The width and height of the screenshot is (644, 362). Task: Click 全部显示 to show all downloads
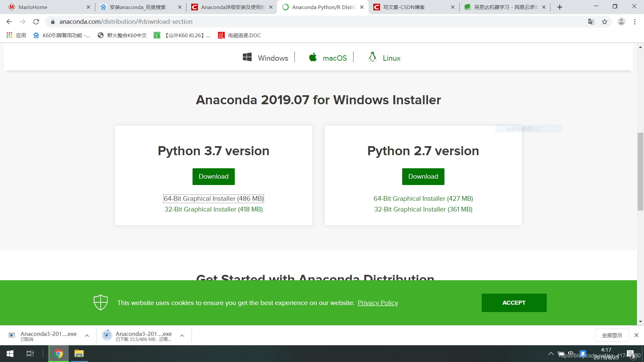(x=612, y=335)
